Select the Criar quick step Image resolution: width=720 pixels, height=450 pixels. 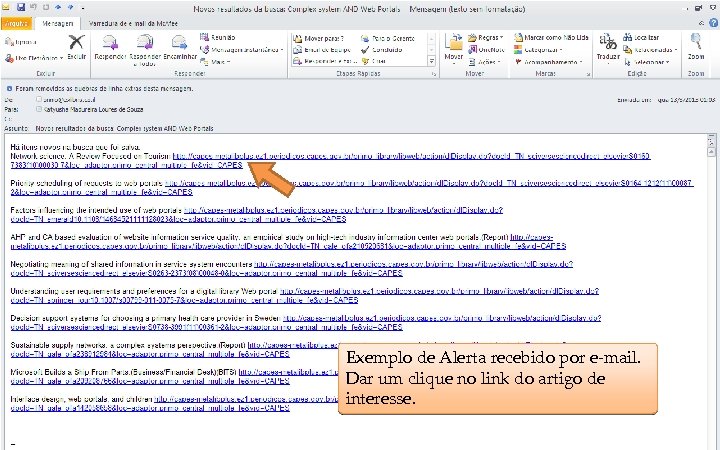[374, 61]
